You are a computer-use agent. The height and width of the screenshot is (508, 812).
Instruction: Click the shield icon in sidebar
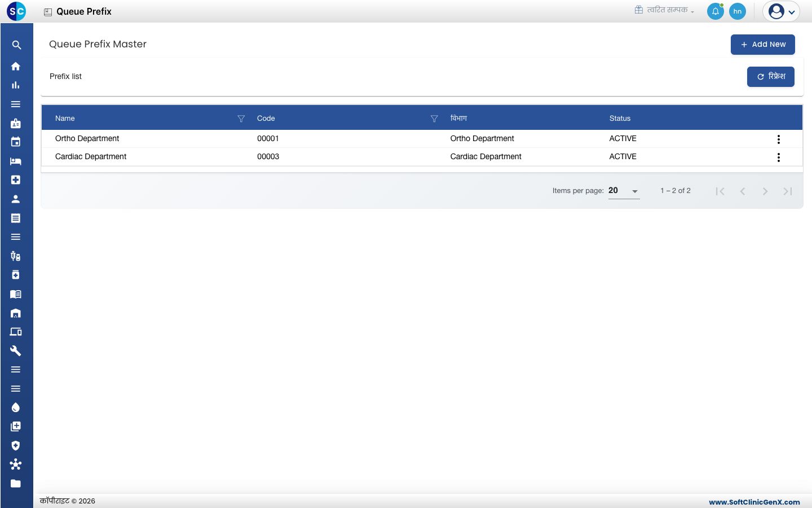point(16,445)
